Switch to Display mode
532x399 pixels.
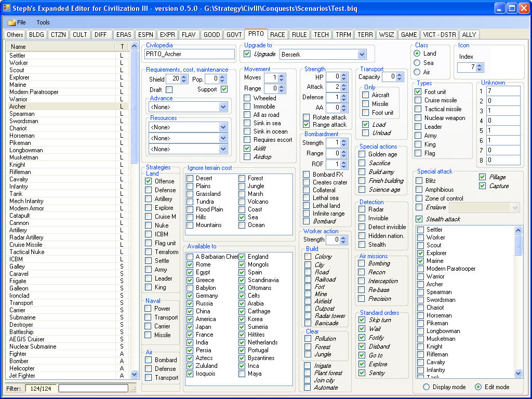tap(427, 387)
